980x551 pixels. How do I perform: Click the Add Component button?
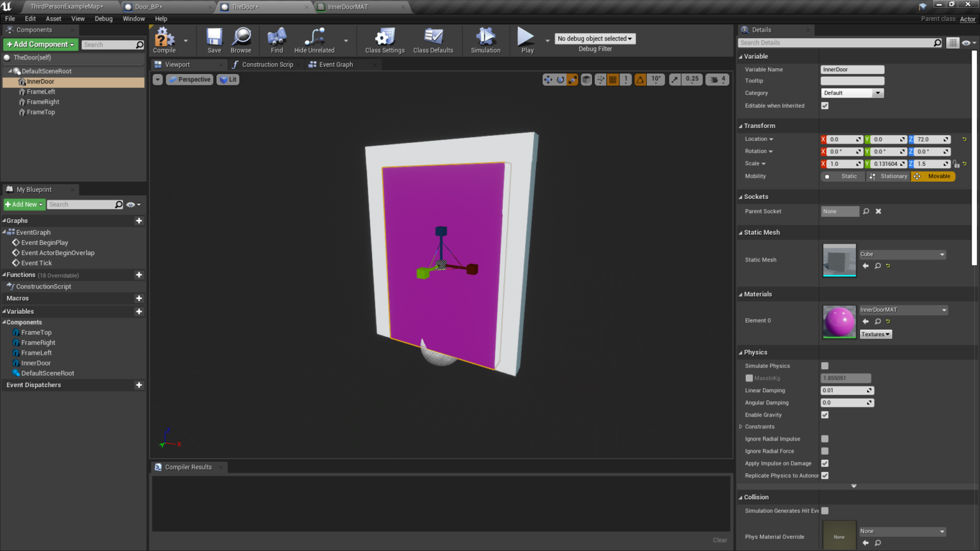tap(40, 45)
